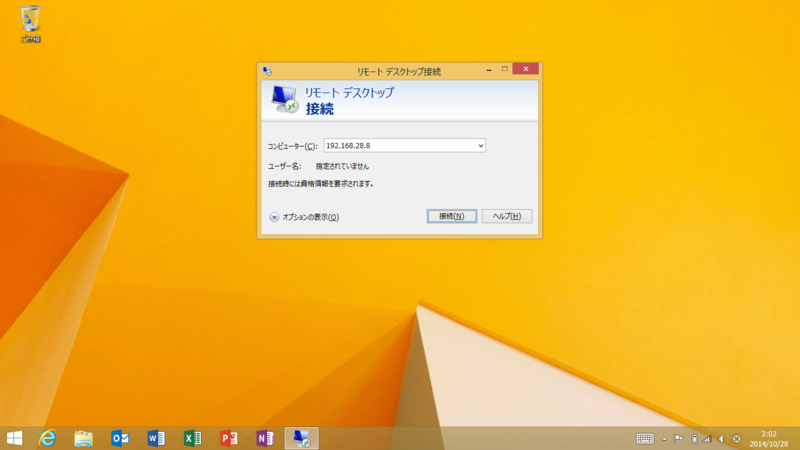
Task: Launch Excel from the taskbar
Action: [x=192, y=438]
